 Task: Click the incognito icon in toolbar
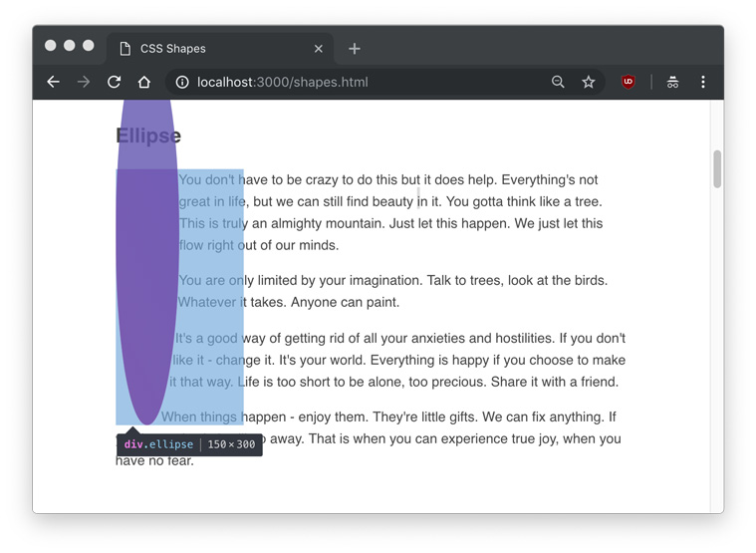point(672,82)
